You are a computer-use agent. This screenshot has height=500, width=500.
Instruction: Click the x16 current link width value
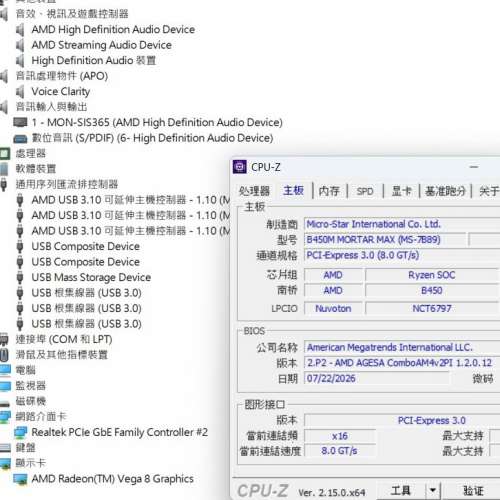click(340, 436)
